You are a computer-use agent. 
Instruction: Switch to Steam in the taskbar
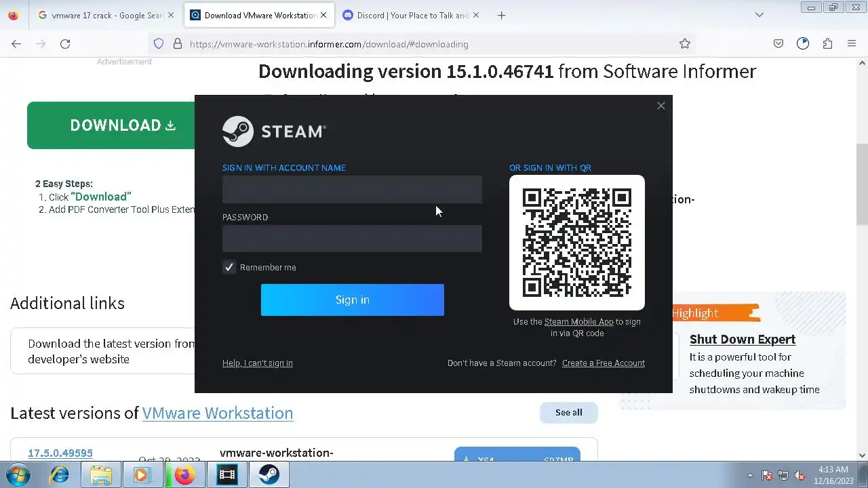(x=269, y=475)
